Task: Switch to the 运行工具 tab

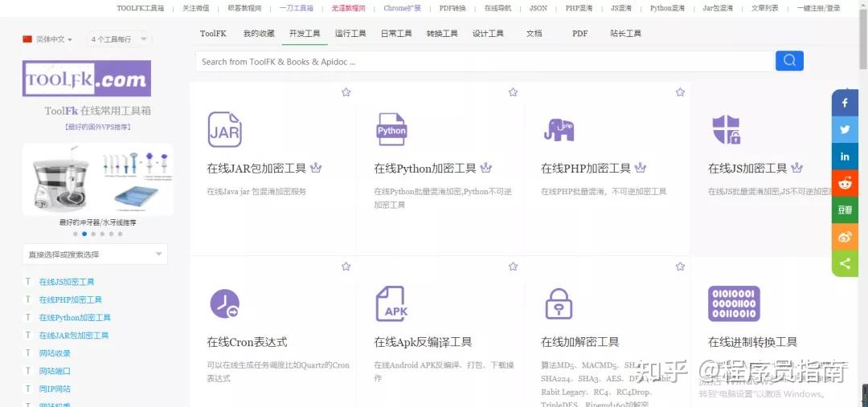Action: click(x=350, y=34)
